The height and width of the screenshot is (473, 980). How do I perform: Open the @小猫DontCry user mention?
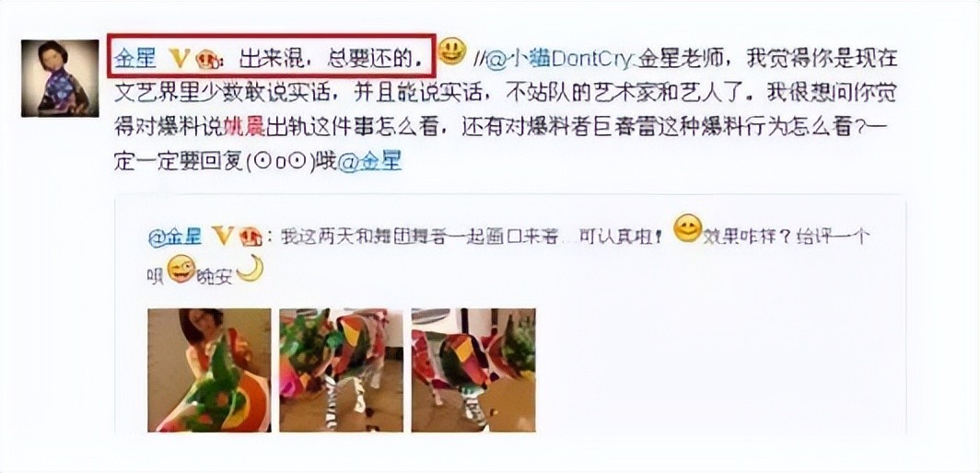[x=559, y=60]
